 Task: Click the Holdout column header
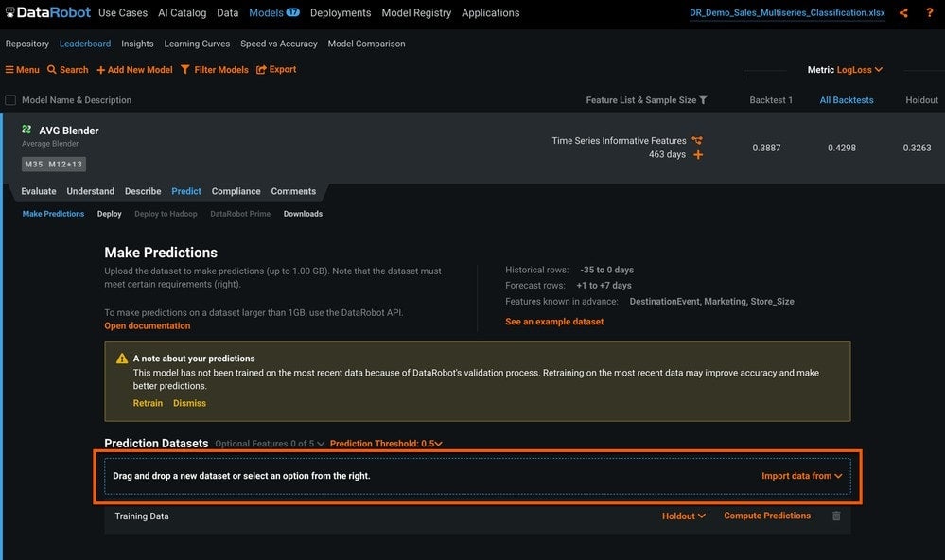(921, 100)
